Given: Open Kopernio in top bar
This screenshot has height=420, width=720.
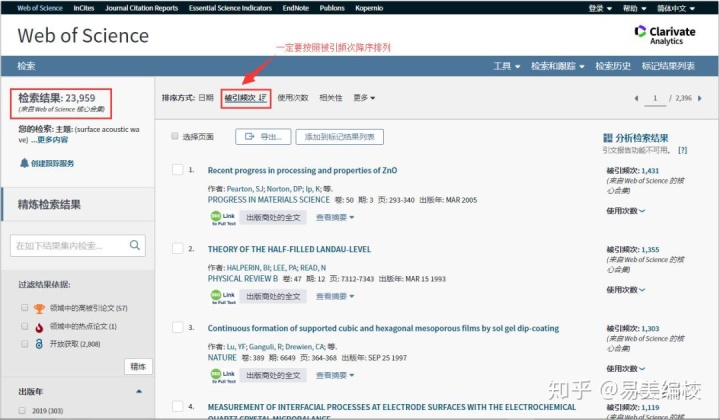Looking at the screenshot, I should (x=369, y=8).
